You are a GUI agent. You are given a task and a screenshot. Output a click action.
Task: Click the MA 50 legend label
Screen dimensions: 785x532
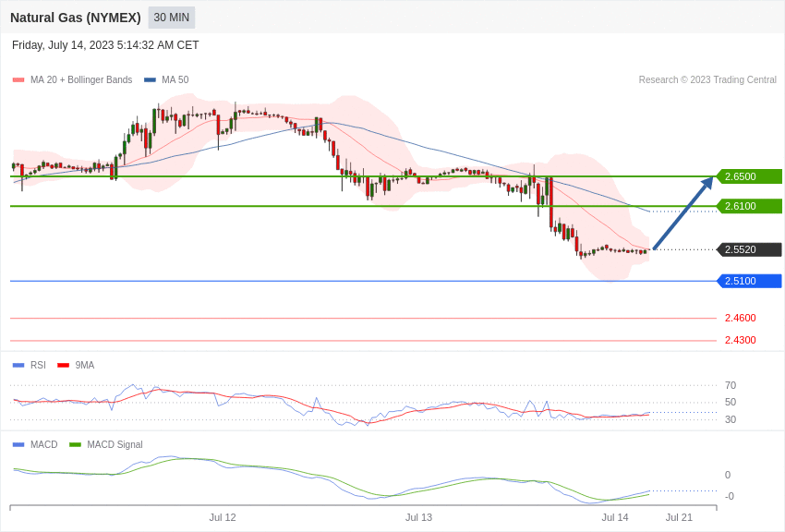(x=175, y=79)
